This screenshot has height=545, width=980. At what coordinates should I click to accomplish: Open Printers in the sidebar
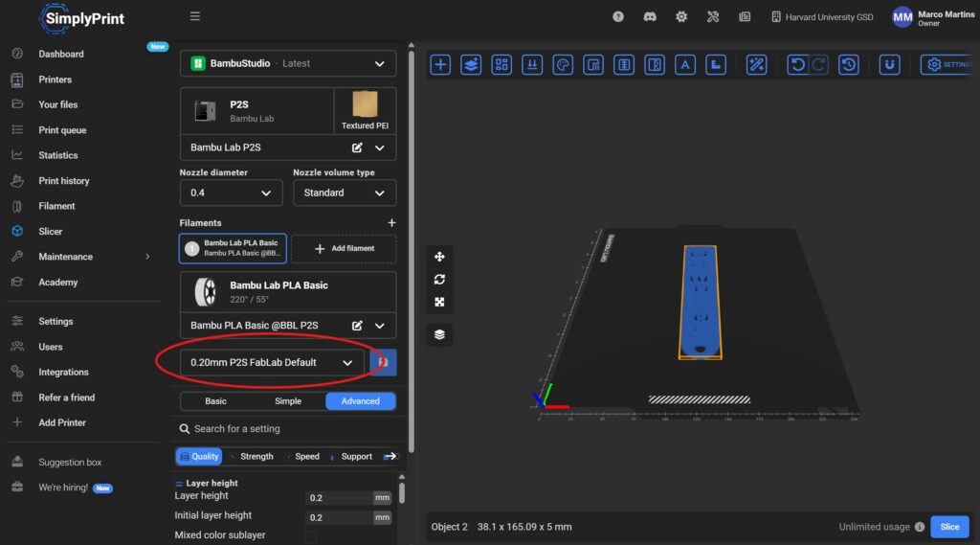coord(55,79)
